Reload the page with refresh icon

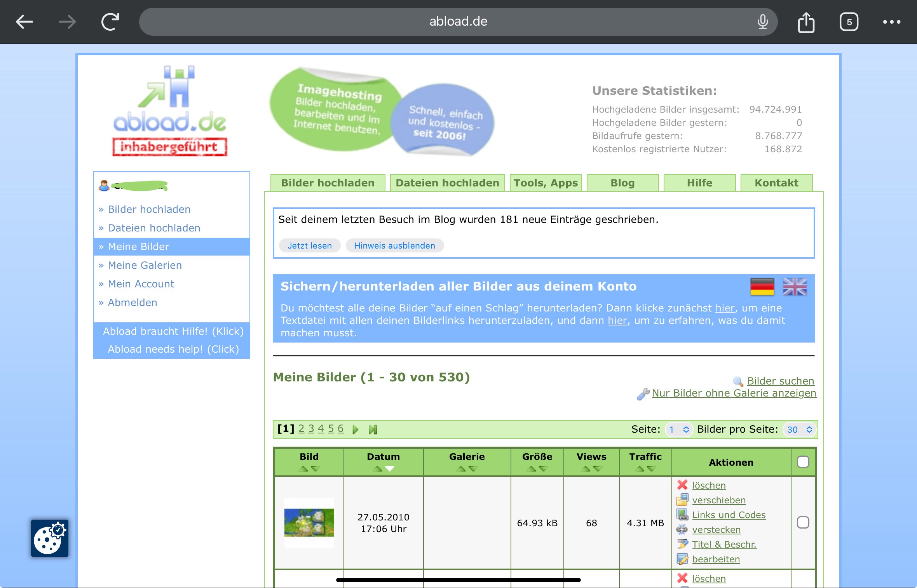(110, 22)
